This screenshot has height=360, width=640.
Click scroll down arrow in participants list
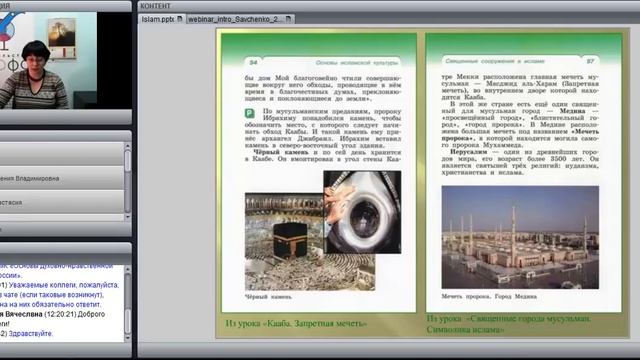(x=127, y=217)
